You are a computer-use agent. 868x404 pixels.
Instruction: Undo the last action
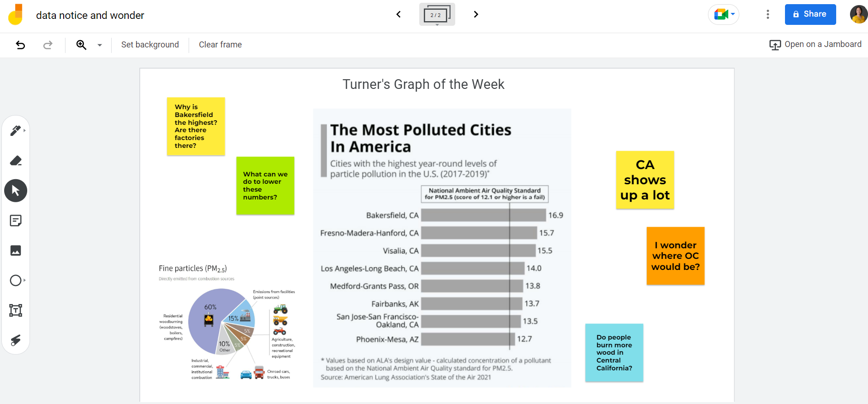20,45
